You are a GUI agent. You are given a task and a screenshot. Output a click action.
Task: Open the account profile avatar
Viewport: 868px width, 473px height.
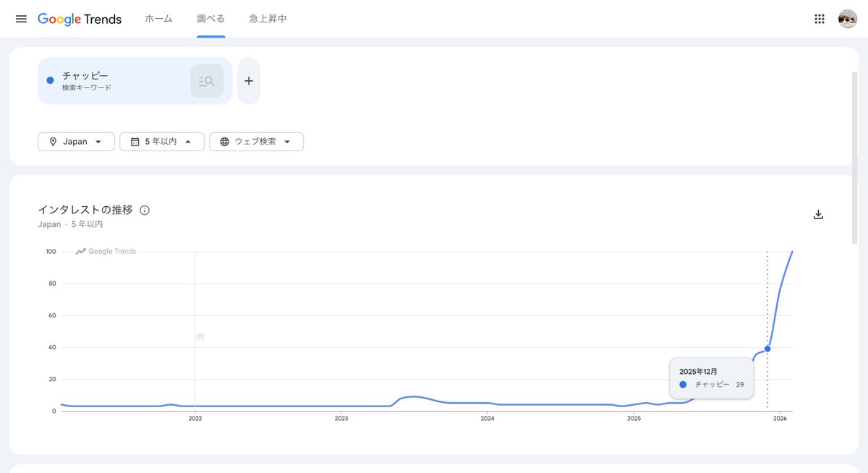tap(848, 19)
